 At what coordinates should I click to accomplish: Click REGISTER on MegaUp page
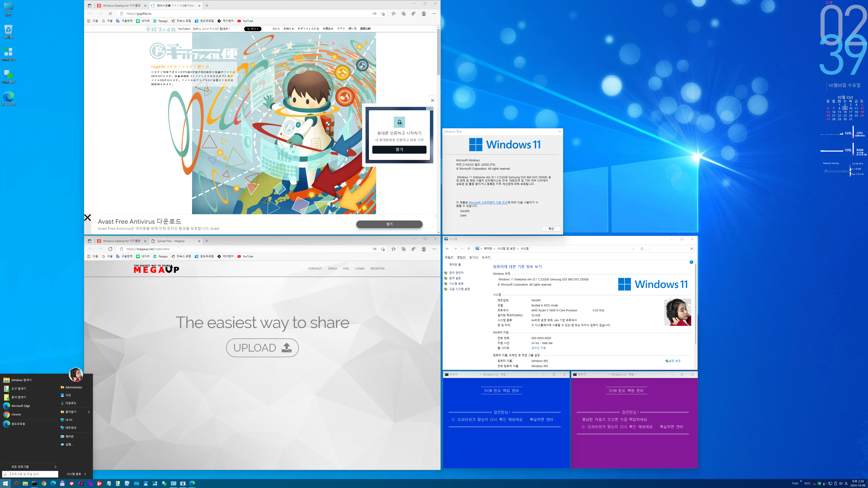pyautogui.click(x=377, y=268)
